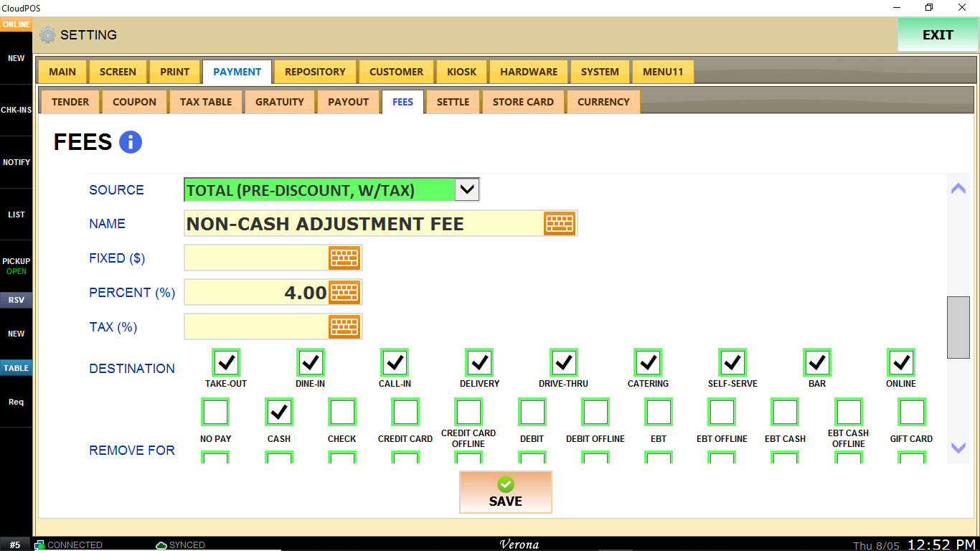Open the KIOSK tab
This screenshot has height=551, width=980.
pyautogui.click(x=461, y=72)
